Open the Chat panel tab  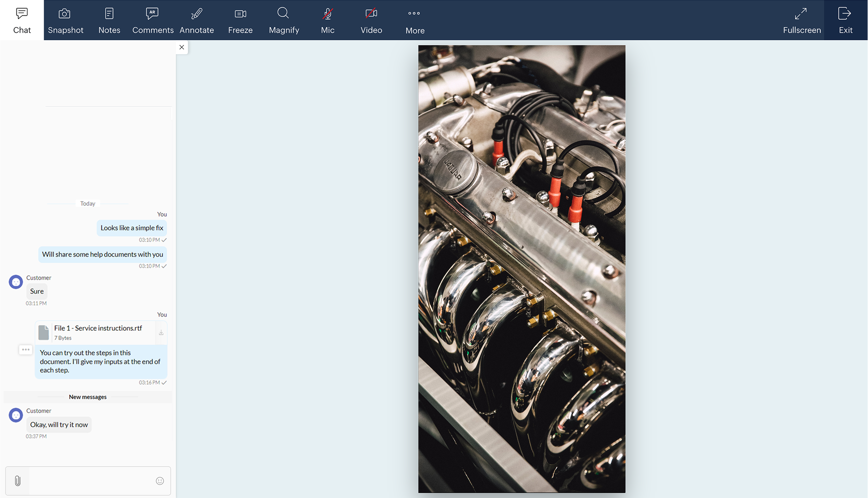click(x=22, y=20)
